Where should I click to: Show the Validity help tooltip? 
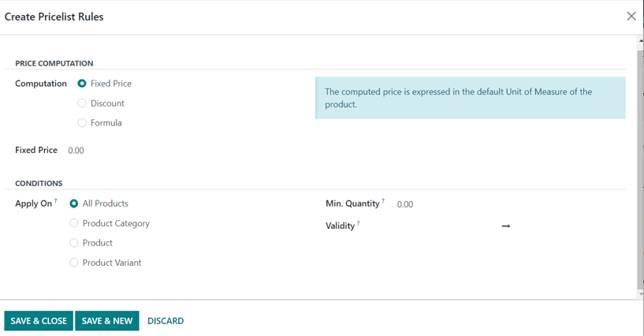tap(359, 223)
